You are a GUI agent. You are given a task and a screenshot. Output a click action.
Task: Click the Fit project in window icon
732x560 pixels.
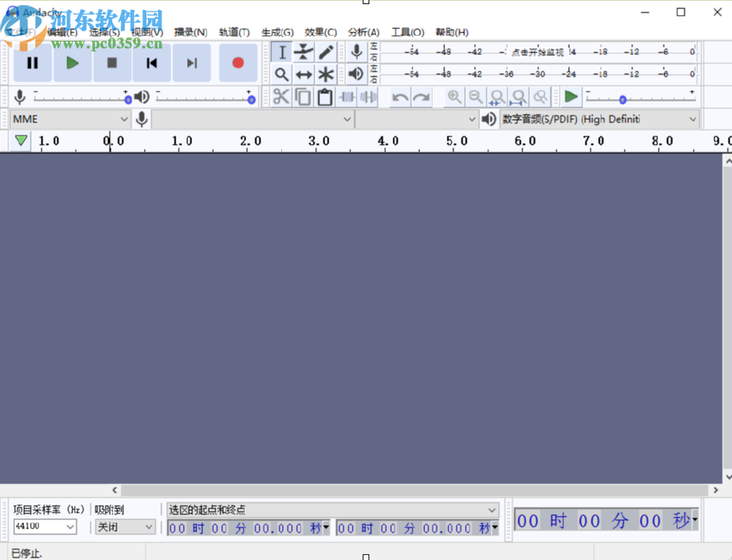point(517,97)
